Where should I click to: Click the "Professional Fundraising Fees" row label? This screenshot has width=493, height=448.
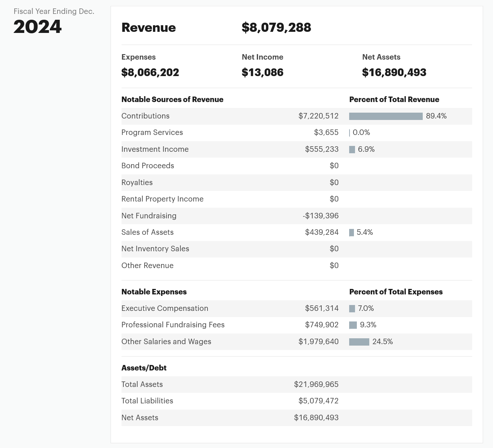point(173,325)
